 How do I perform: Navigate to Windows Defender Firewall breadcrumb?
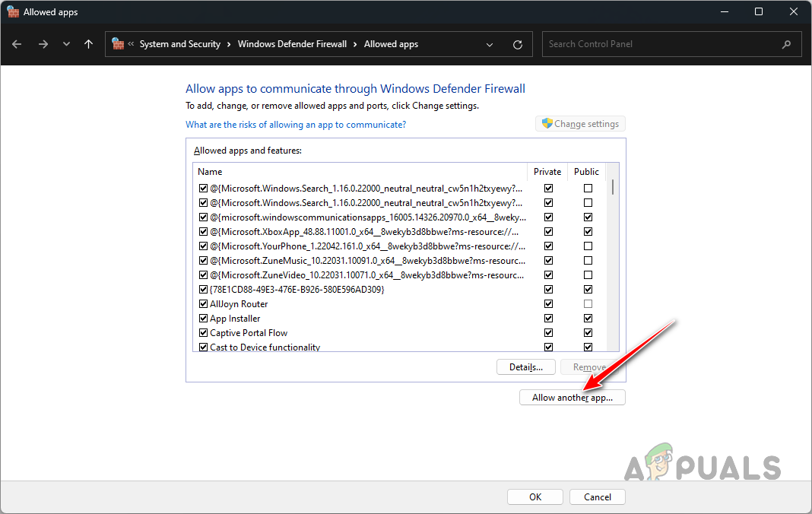[x=292, y=44]
